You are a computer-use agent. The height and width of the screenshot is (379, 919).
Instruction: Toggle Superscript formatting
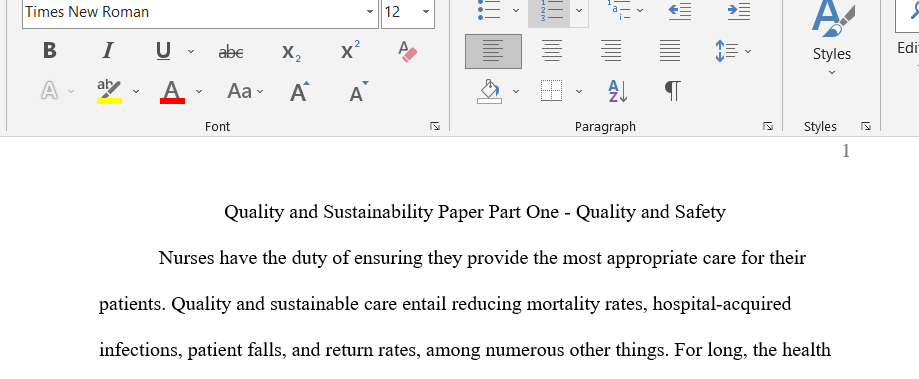(x=350, y=51)
